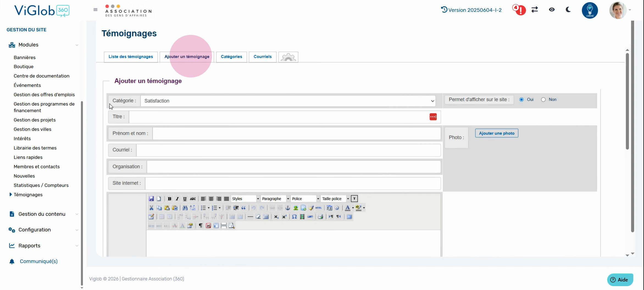Toggle italic formatting in the editor

(177, 199)
